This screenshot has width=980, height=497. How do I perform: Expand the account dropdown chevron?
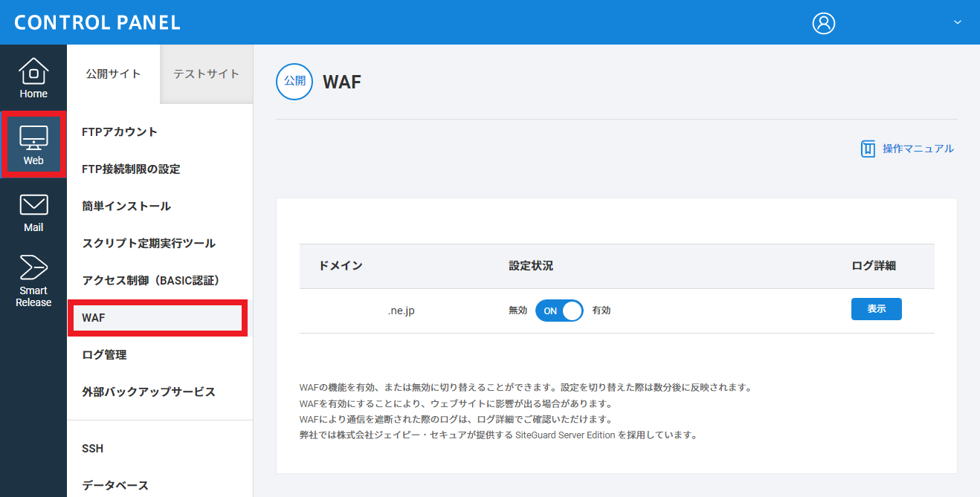click(x=957, y=22)
